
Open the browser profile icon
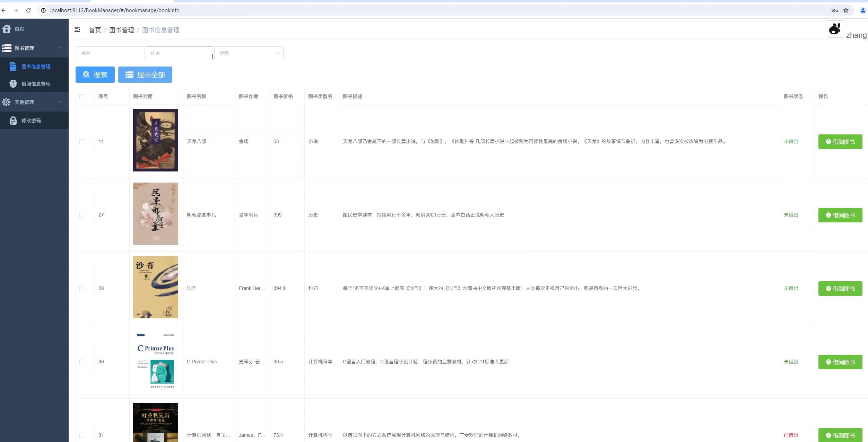coord(863,10)
